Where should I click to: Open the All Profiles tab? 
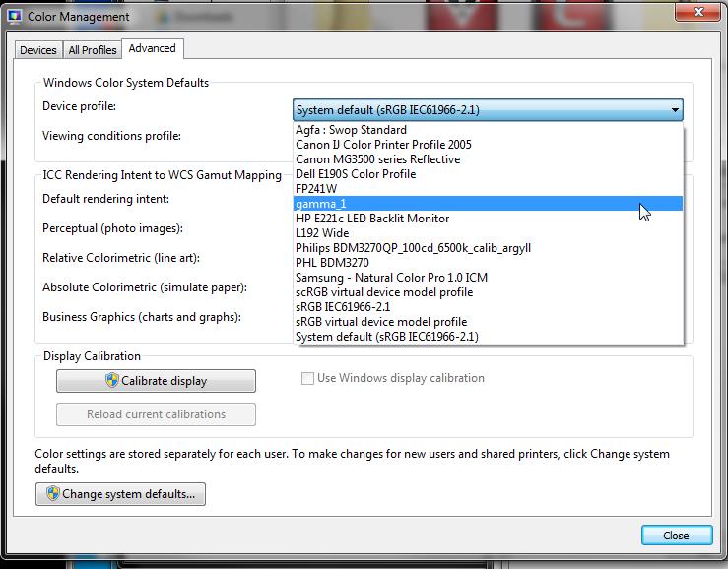pos(93,50)
